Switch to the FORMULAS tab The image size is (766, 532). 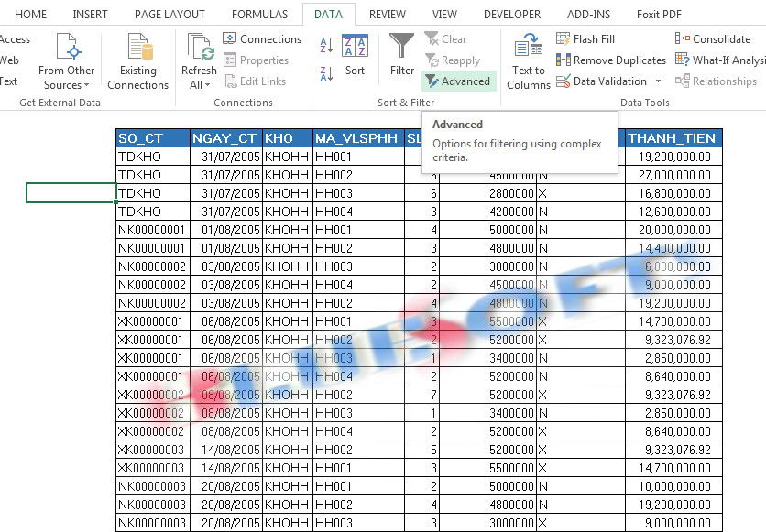click(x=259, y=15)
